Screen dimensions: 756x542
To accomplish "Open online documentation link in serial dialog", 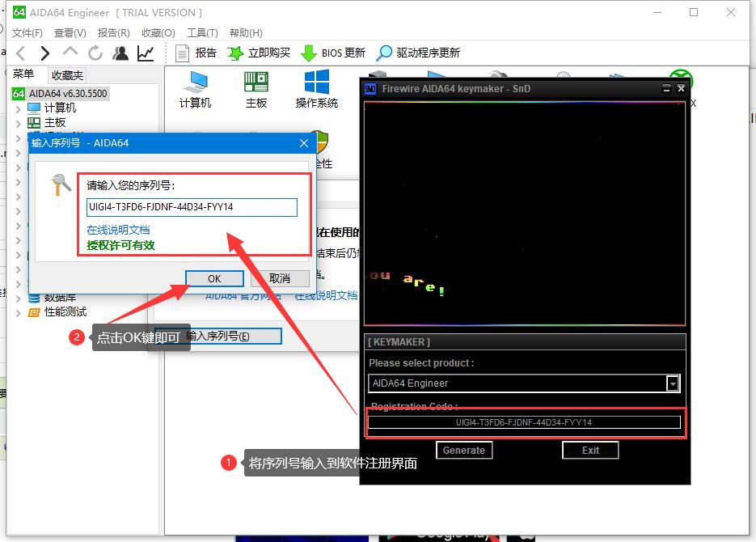I will click(118, 230).
